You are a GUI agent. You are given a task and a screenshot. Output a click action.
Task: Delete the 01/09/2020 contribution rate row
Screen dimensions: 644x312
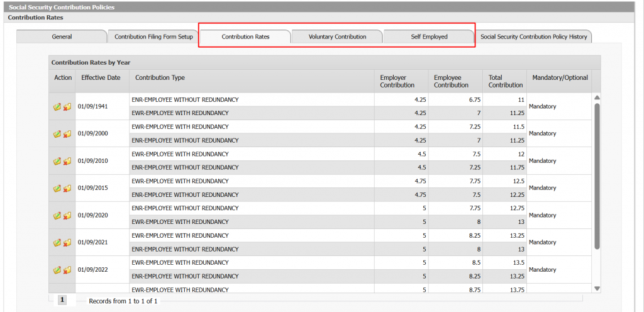point(67,216)
